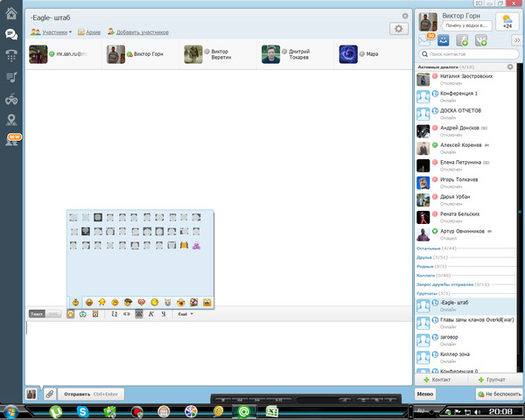Click into Поиск контактов search field
Image resolution: width=525 pixels, height=420 pixels.
pos(469,54)
